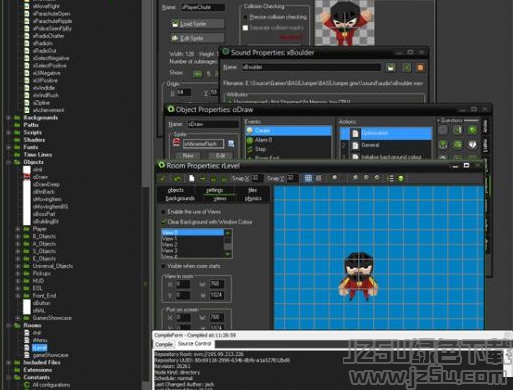Toggle the isometric grid icon in the room toolbar

[x=319, y=178]
